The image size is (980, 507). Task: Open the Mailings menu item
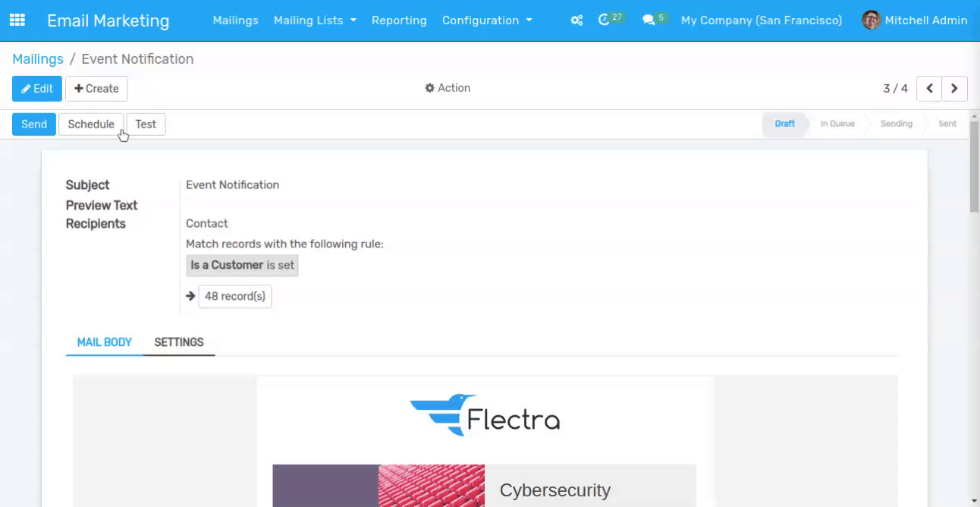click(236, 20)
